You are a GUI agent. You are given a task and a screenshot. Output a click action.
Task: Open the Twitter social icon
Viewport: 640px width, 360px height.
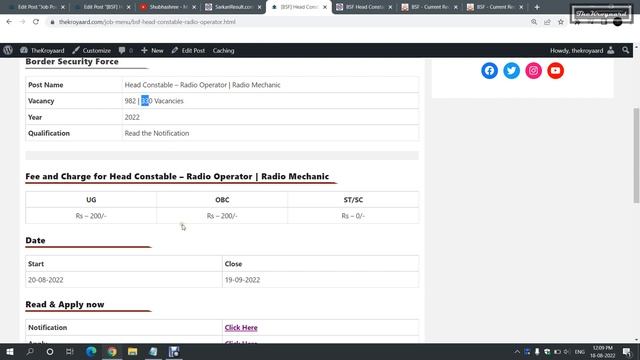[x=511, y=71]
